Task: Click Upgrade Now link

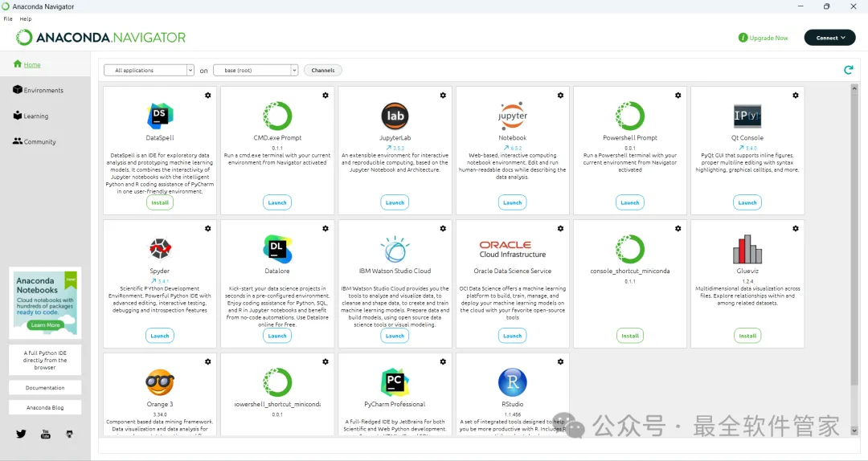Action: 764,38
